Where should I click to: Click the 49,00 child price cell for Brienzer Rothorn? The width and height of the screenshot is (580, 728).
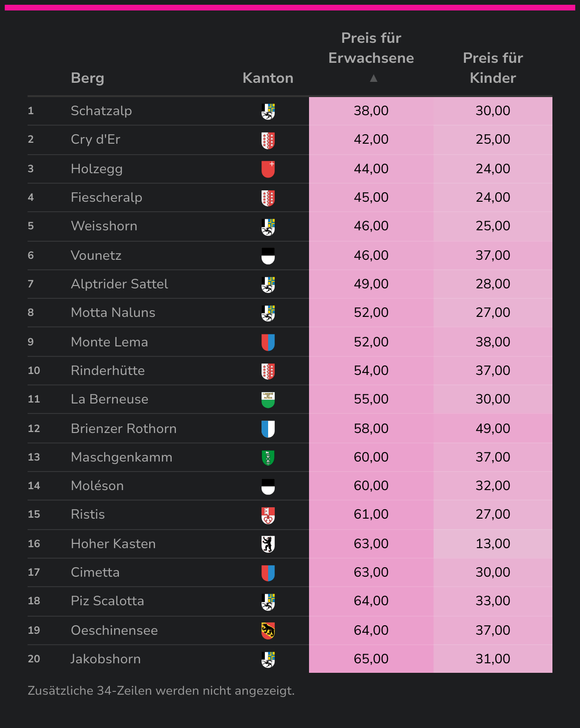click(493, 428)
